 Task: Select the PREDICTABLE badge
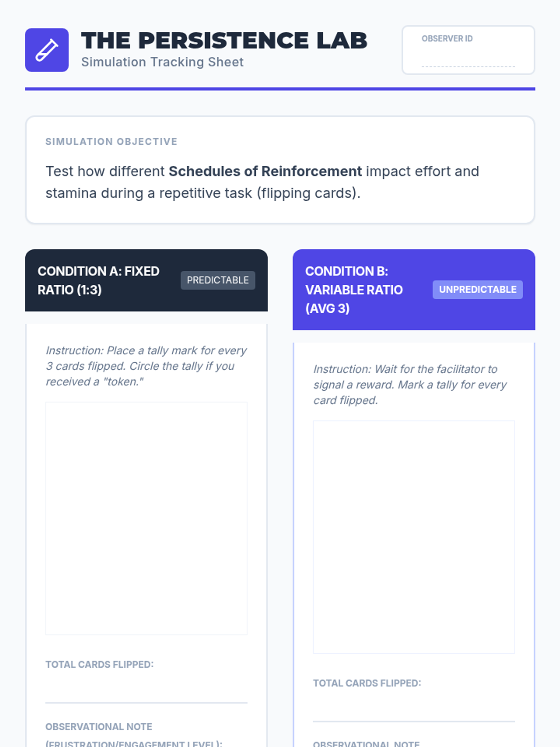[217, 280]
